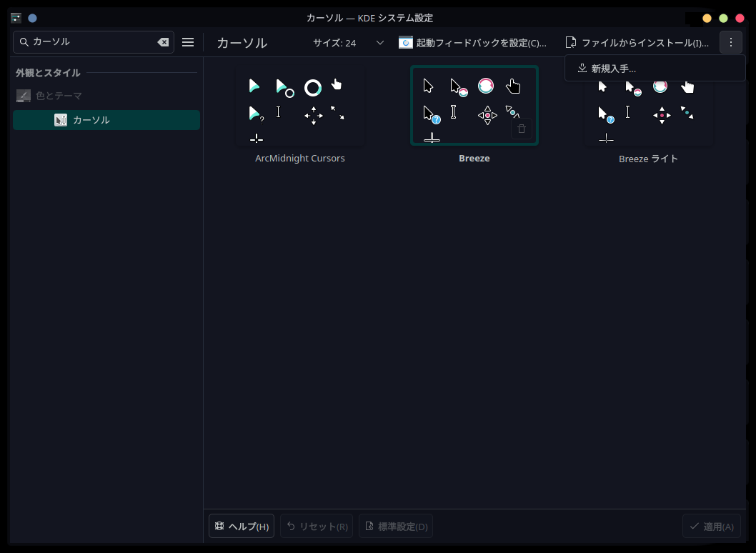This screenshot has width=756, height=553.
Task: Click the bold Breeze label
Action: (x=474, y=158)
